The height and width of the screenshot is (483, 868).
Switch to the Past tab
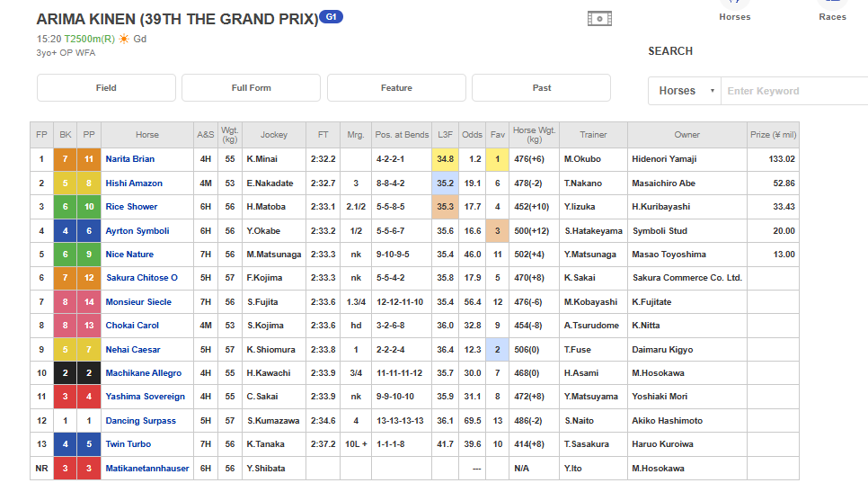pyautogui.click(x=542, y=87)
